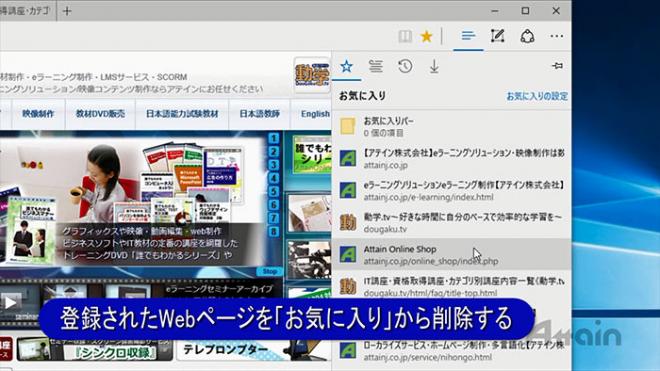Pin the hub pane with pin icon

(557, 66)
